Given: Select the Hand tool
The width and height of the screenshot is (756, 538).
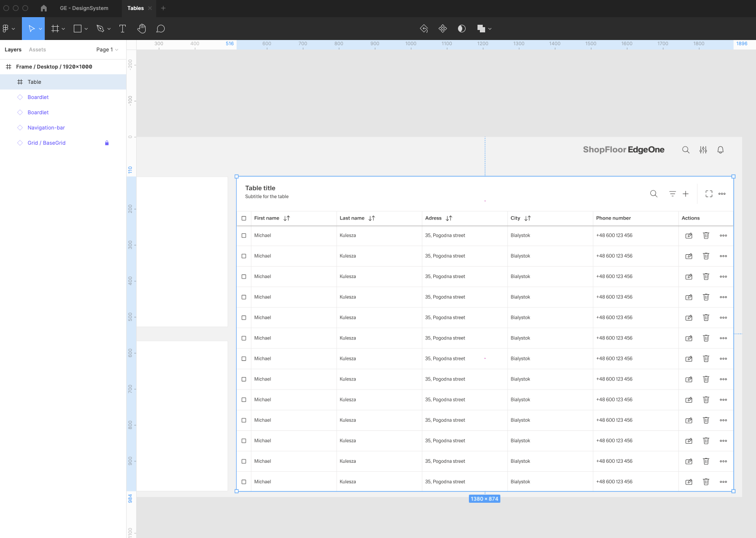Looking at the screenshot, I should pos(141,29).
